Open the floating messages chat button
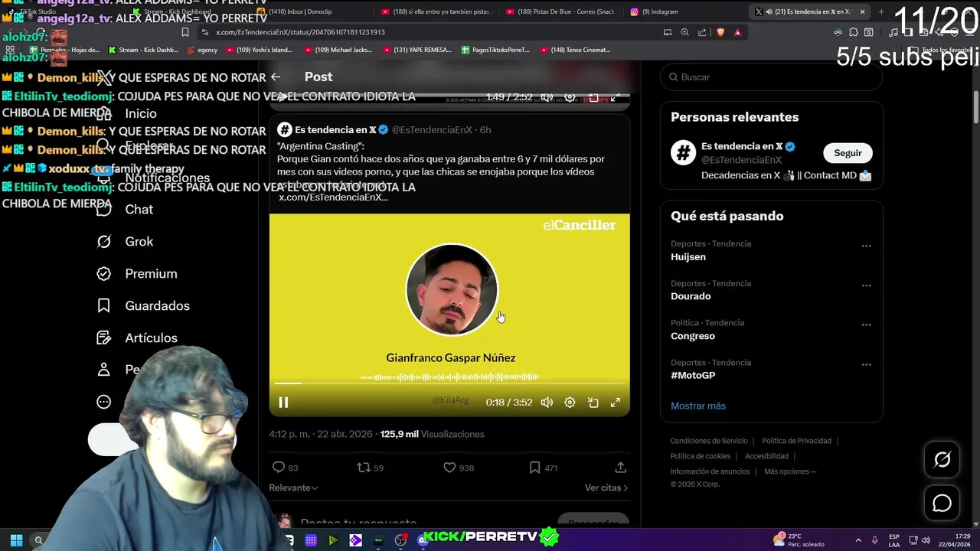The image size is (980, 551). (x=942, y=503)
